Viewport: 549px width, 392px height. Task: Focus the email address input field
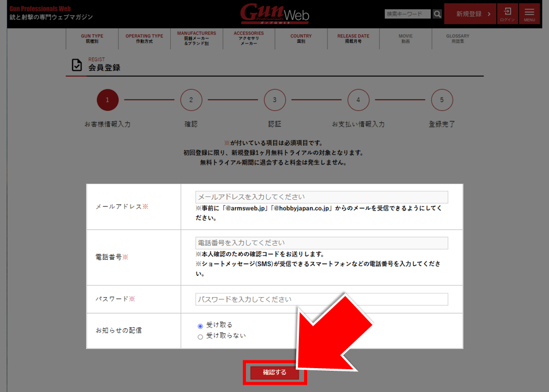pyautogui.click(x=321, y=197)
